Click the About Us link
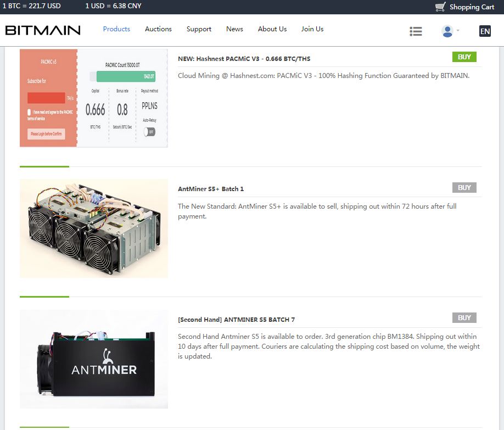This screenshot has height=430, width=504. [272, 29]
